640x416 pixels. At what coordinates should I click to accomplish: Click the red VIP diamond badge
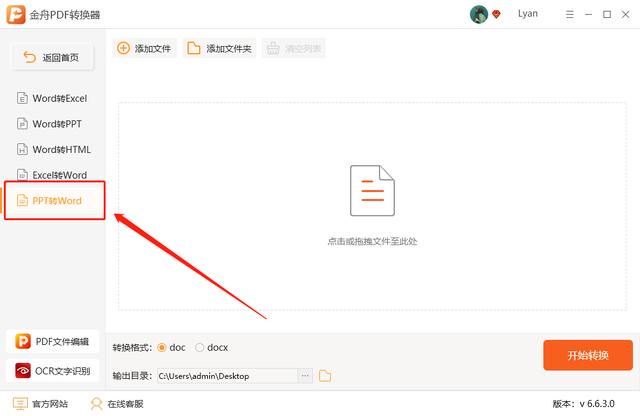tap(496, 15)
